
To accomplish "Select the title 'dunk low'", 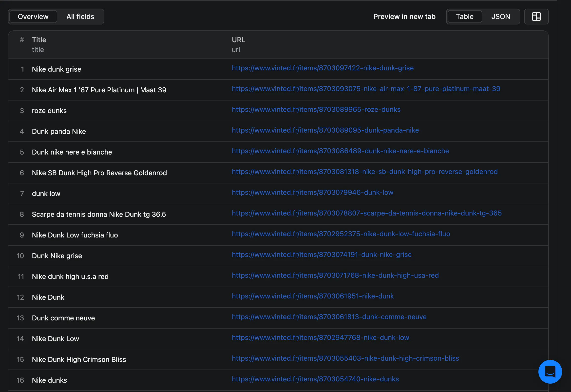I will (46, 194).
